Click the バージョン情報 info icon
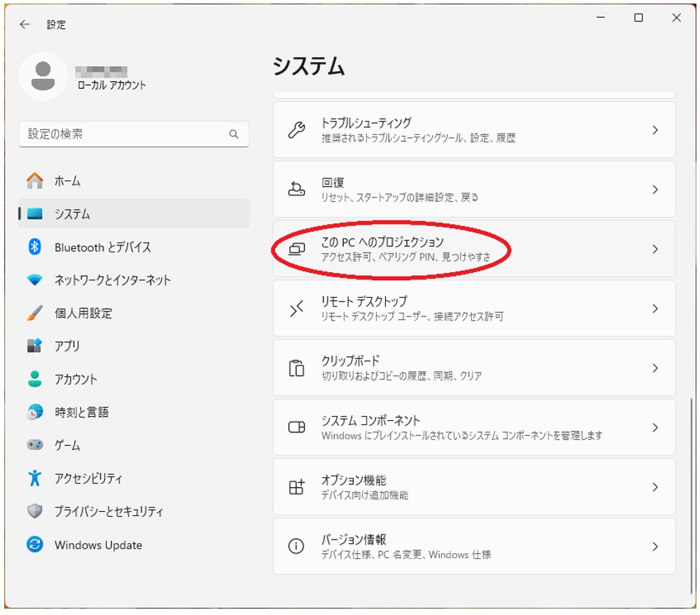 tap(296, 546)
